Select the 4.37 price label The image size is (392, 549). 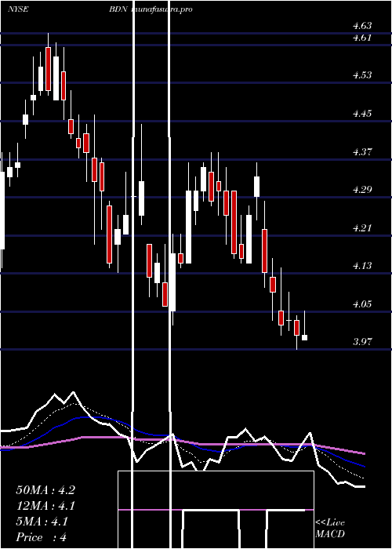coord(362,151)
